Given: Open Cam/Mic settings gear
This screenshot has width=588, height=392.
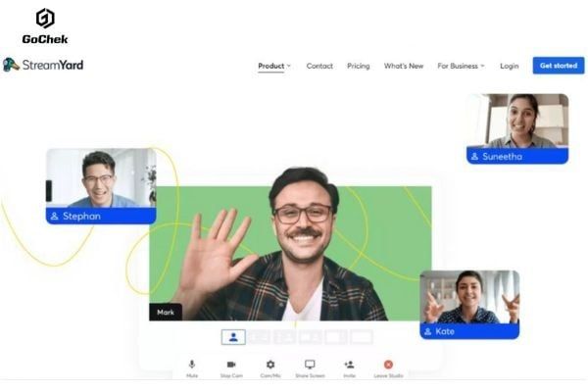Looking at the screenshot, I should [x=270, y=366].
